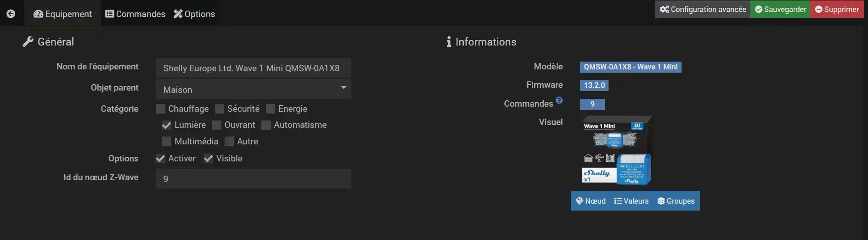Toggle the Activer checkbox
Image resolution: width=868 pixels, height=240 pixels.
click(160, 159)
